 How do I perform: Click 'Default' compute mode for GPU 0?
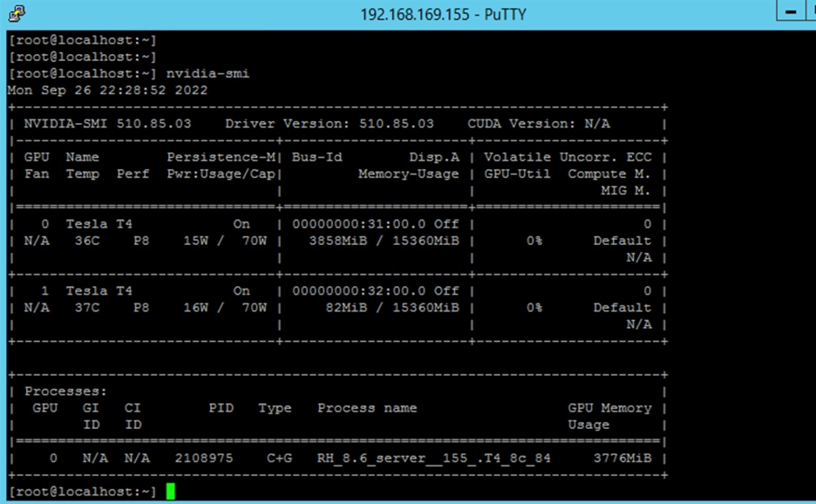[x=622, y=241]
